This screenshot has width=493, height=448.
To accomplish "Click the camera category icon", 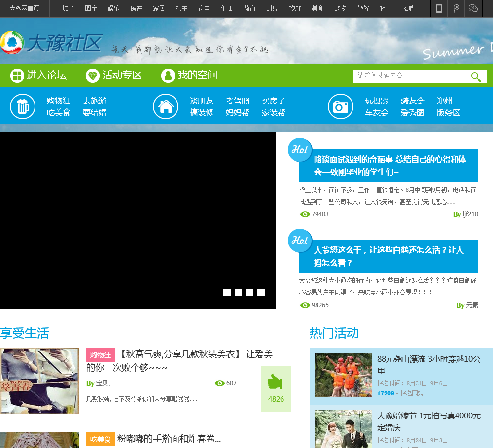I will pos(341,106).
